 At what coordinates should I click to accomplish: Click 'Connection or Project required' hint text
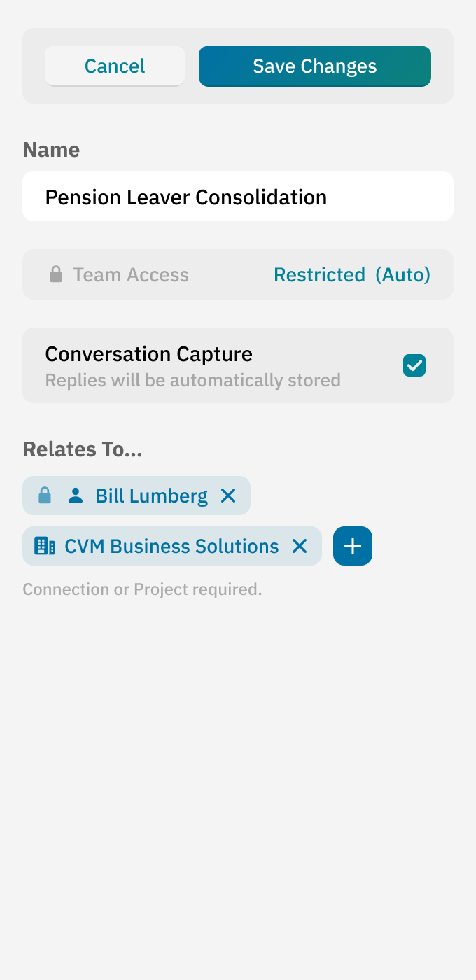(x=142, y=589)
